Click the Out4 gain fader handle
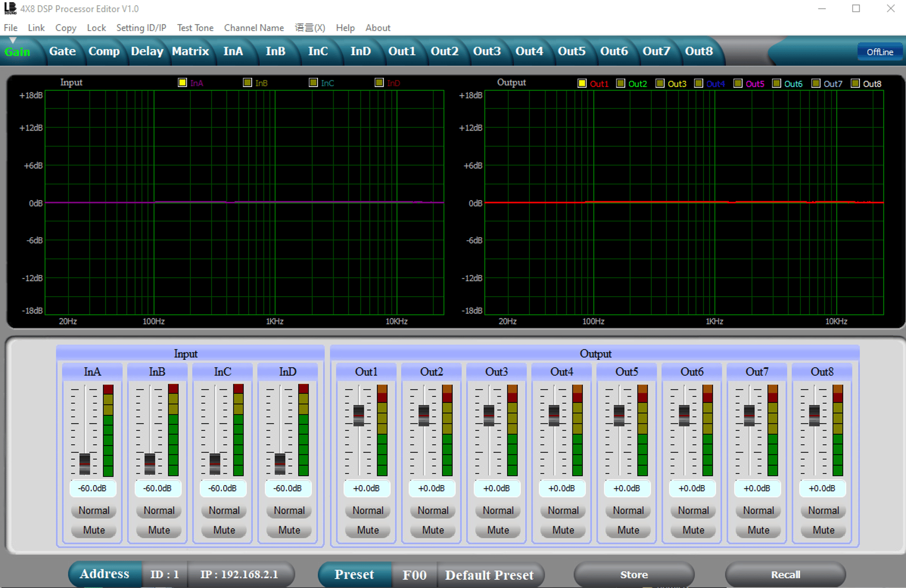The height and width of the screenshot is (588, 906). 554,415
